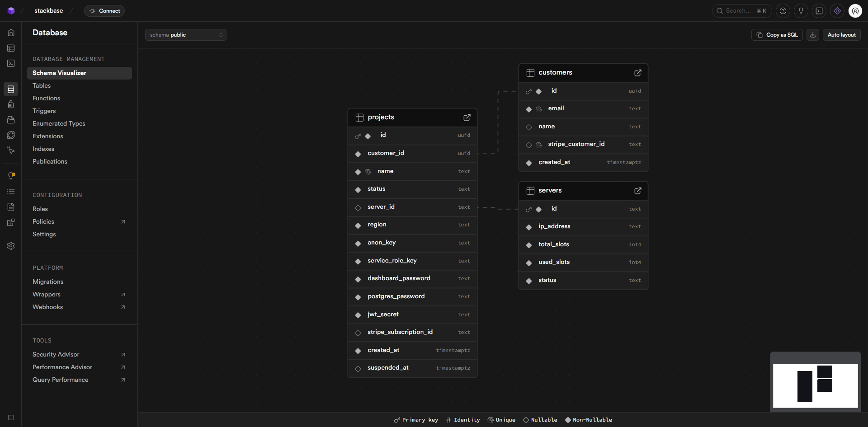Toggle the sidebar collapse control at bottom left
Viewport: 868px width, 427px height.
(11, 418)
